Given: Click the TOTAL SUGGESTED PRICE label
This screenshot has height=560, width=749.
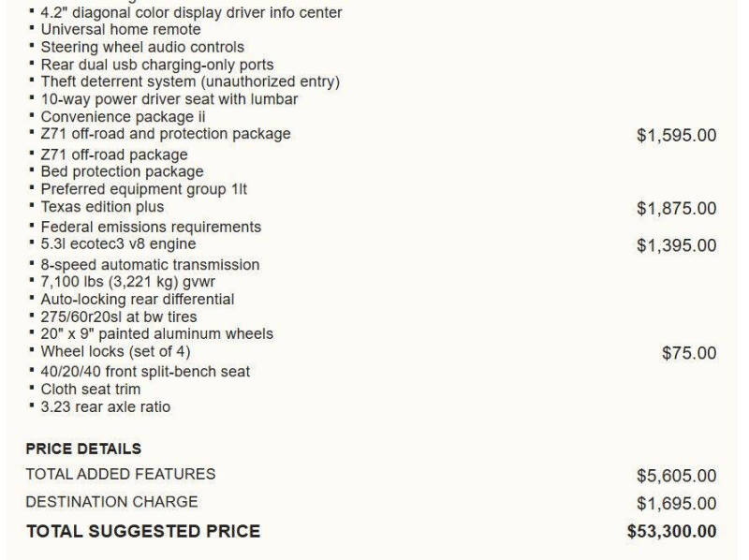Looking at the screenshot, I should (x=143, y=531).
